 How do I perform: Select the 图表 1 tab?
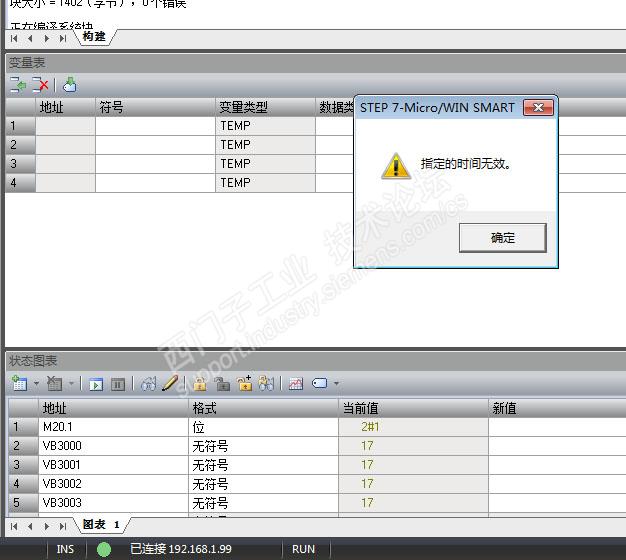tap(101, 524)
